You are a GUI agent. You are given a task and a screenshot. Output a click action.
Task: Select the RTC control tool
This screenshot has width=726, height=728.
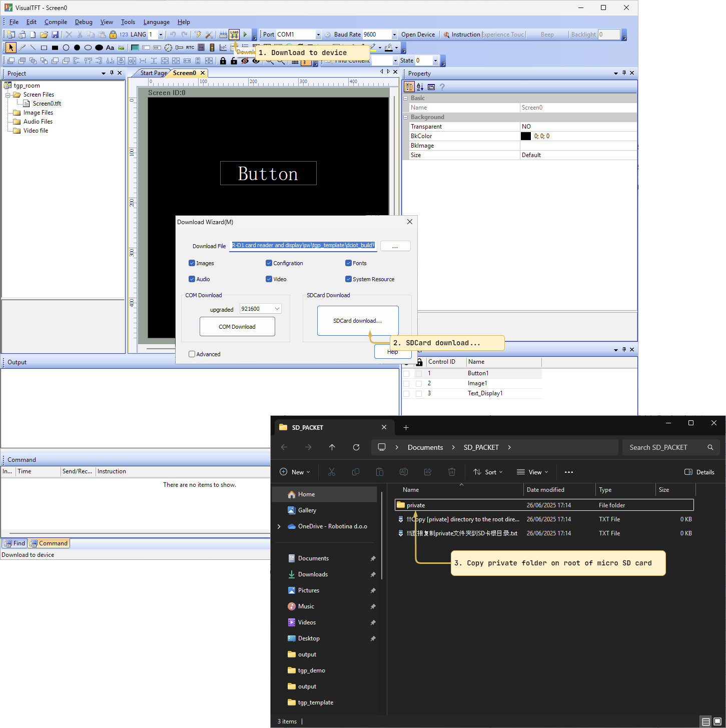[x=190, y=48]
